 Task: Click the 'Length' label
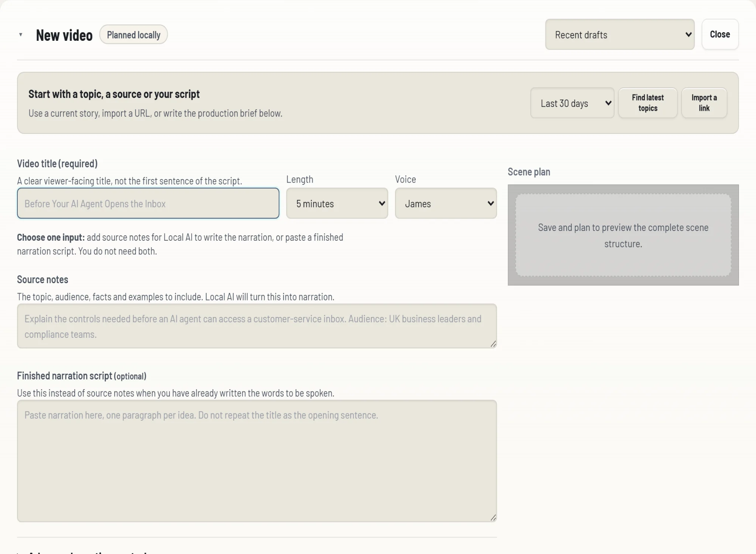(300, 180)
